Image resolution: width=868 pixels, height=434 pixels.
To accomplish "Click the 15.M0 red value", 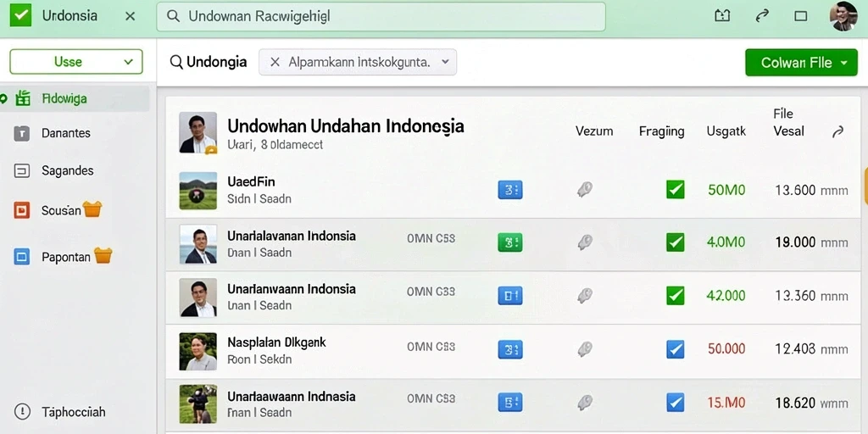I will pyautogui.click(x=726, y=403).
